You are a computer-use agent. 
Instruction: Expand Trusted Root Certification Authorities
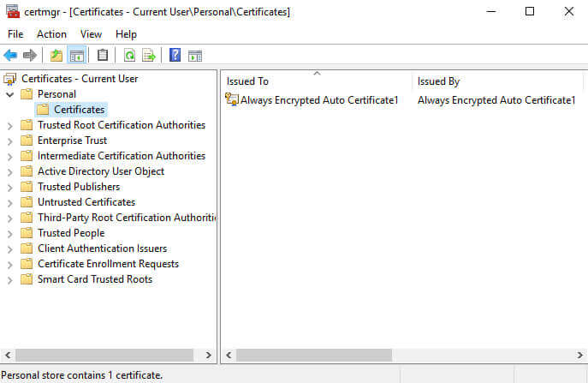[x=10, y=126]
